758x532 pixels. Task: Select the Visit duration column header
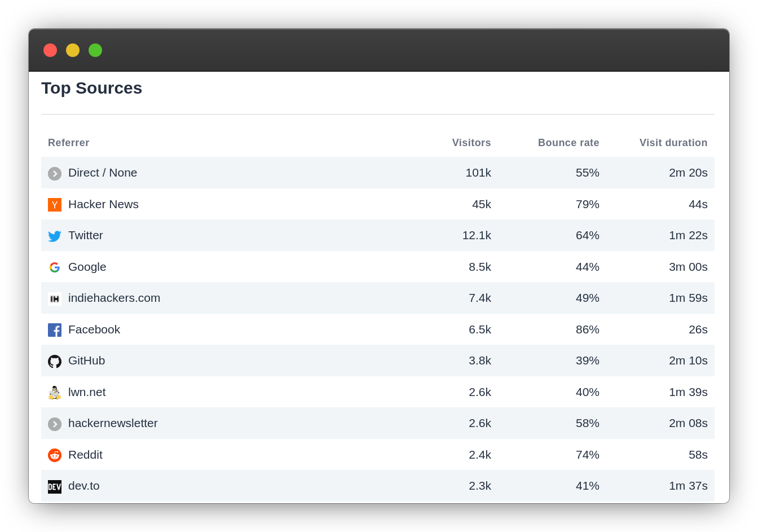tap(673, 143)
